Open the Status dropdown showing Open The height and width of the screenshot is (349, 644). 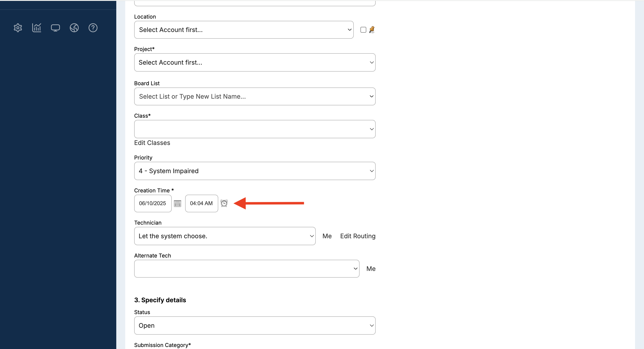(x=254, y=326)
